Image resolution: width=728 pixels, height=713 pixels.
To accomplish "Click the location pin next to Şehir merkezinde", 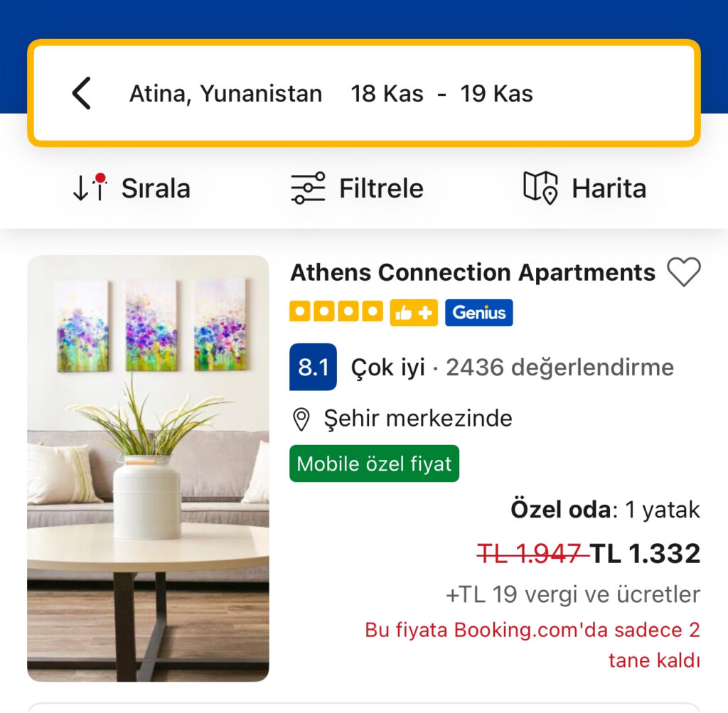I will click(x=301, y=419).
